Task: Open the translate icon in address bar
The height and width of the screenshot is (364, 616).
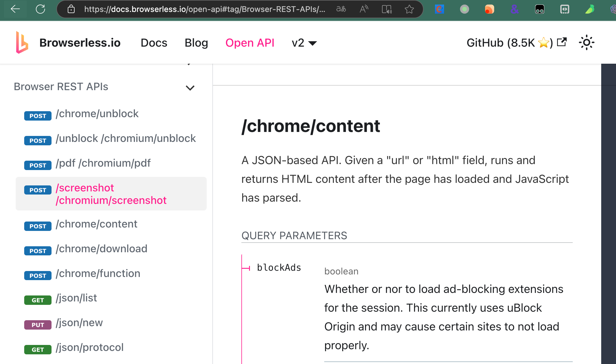Action: 341,9
